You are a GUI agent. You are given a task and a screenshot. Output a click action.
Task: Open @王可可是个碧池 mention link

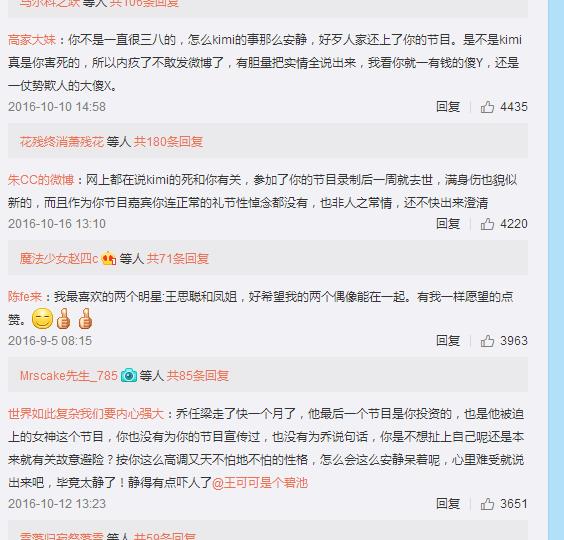(260, 482)
